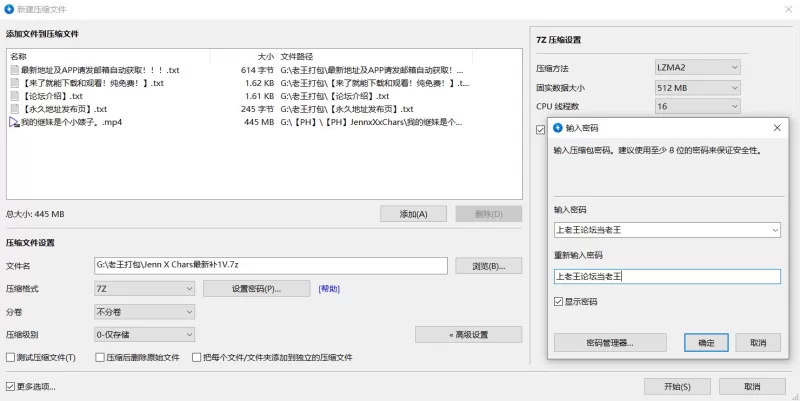This screenshot has height=401, width=800.
Task: Select the mp4 video file icon
Action: [x=14, y=122]
